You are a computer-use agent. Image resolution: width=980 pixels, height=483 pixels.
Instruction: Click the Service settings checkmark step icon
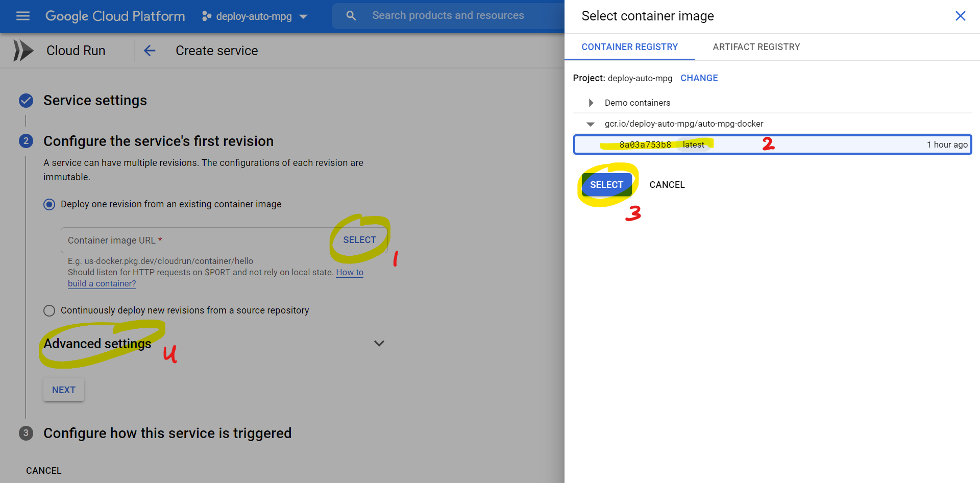[x=26, y=101]
